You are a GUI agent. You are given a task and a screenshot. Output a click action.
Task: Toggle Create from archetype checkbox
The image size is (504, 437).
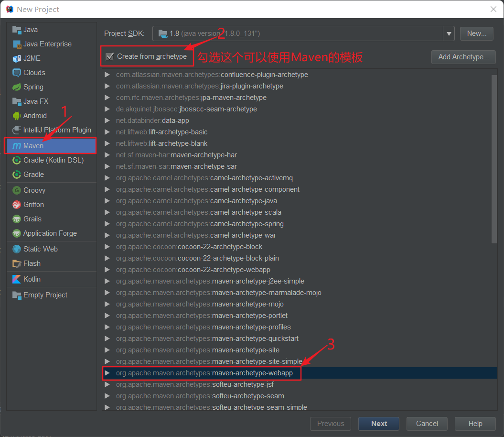pyautogui.click(x=110, y=56)
